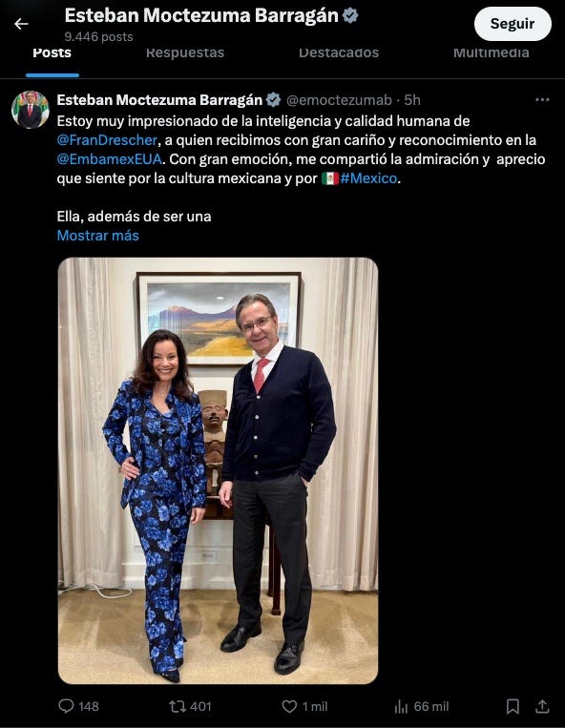The width and height of the screenshot is (565, 728).
Task: Go back using the left arrow
Action: point(21,24)
